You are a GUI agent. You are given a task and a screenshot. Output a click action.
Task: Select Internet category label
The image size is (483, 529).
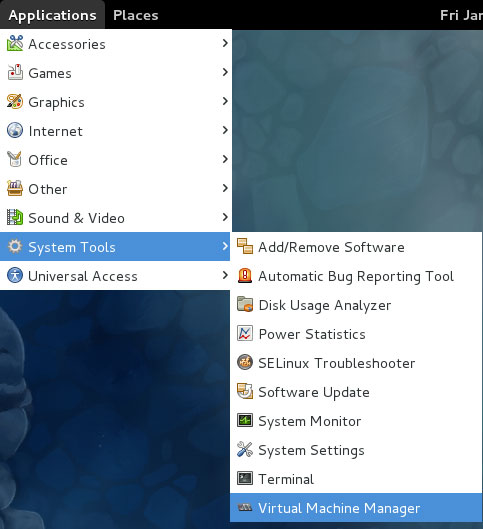coord(56,131)
